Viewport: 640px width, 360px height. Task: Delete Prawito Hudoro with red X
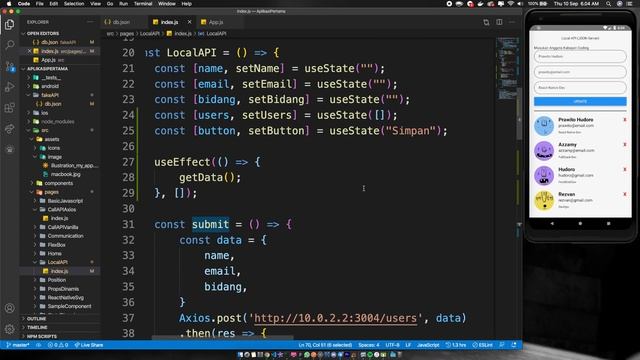pos(625,120)
